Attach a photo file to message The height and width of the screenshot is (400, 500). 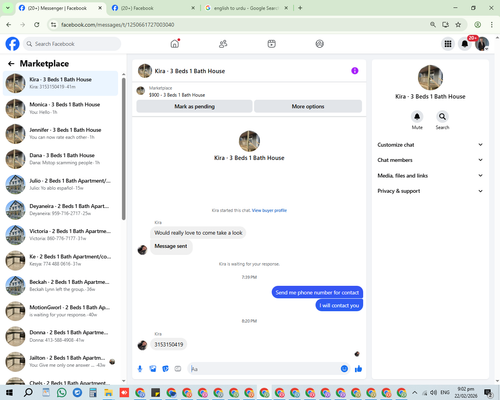(153, 369)
